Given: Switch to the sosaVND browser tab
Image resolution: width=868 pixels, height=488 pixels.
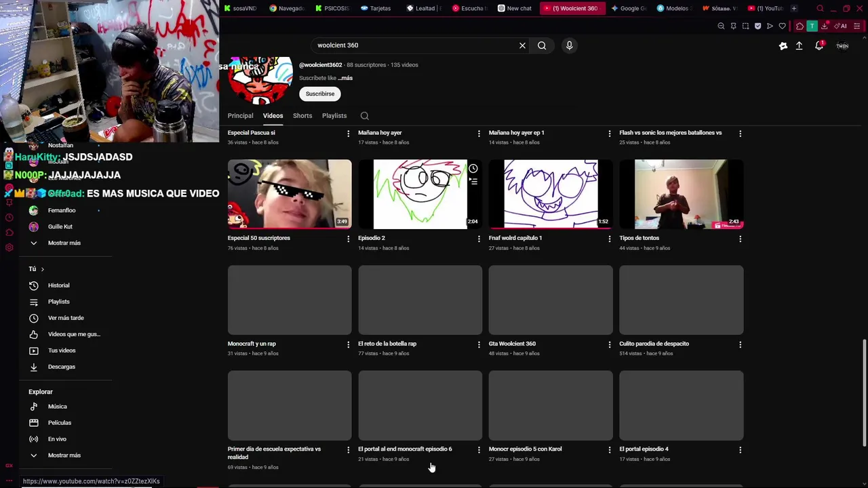Looking at the screenshot, I should [x=240, y=8].
